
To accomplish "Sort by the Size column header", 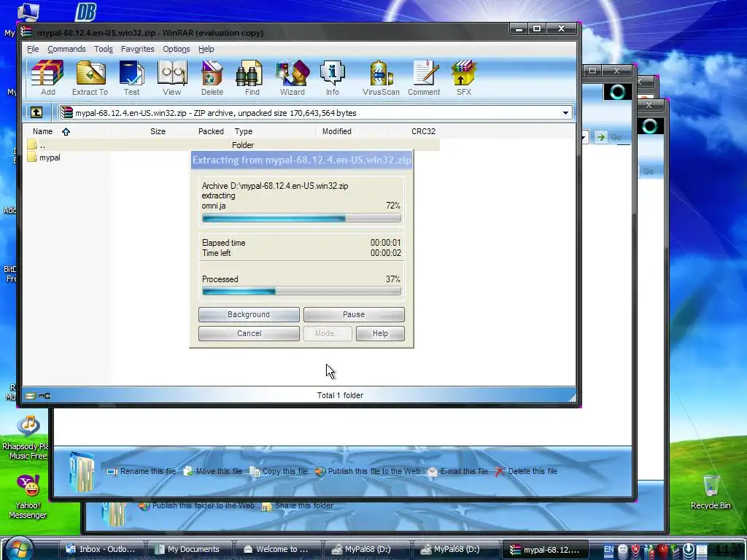I will pos(141,131).
